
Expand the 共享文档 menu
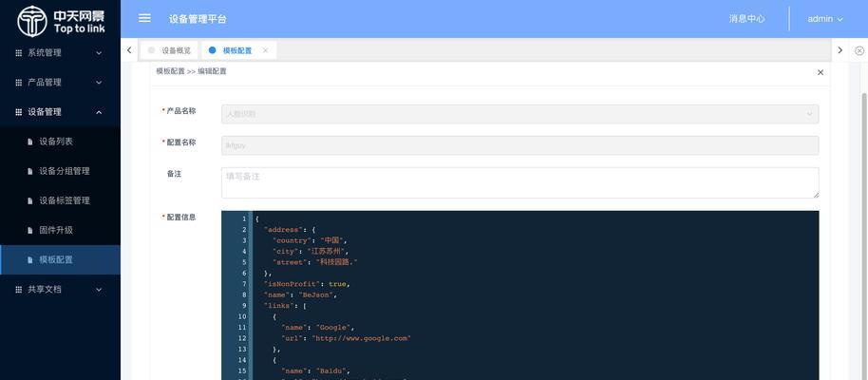(99, 289)
